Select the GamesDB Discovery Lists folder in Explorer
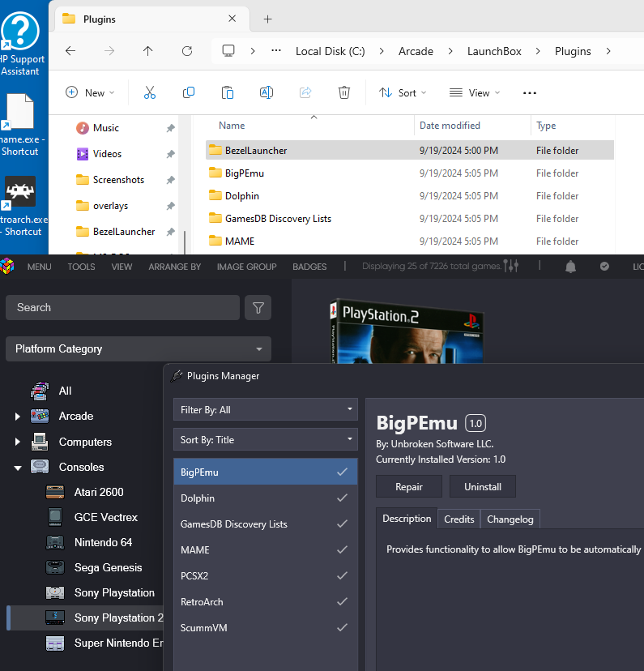Image resolution: width=644 pixels, height=671 pixels. pyautogui.click(x=410, y=218)
